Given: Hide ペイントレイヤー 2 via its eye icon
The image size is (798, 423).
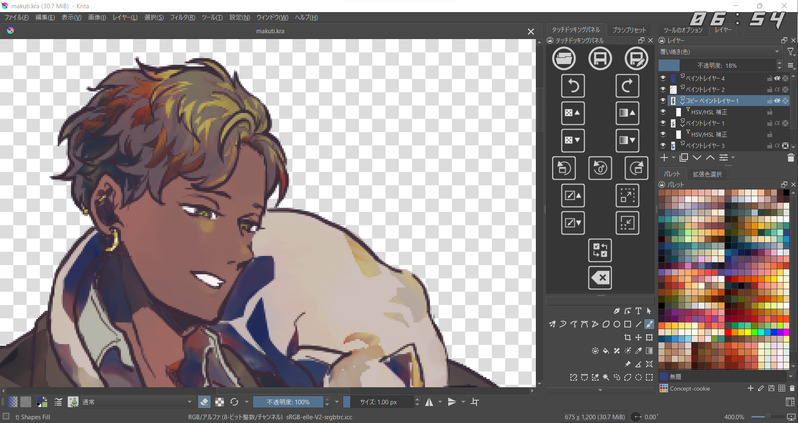Looking at the screenshot, I should point(663,90).
